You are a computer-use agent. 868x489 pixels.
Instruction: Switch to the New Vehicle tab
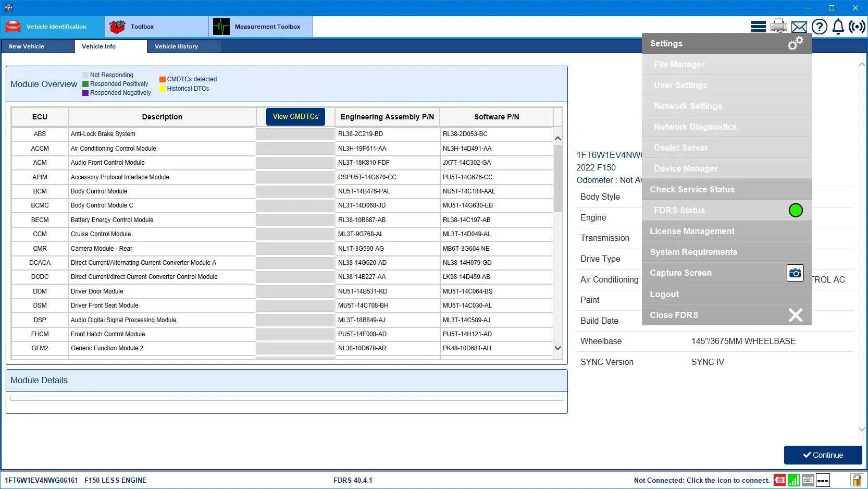pos(38,46)
